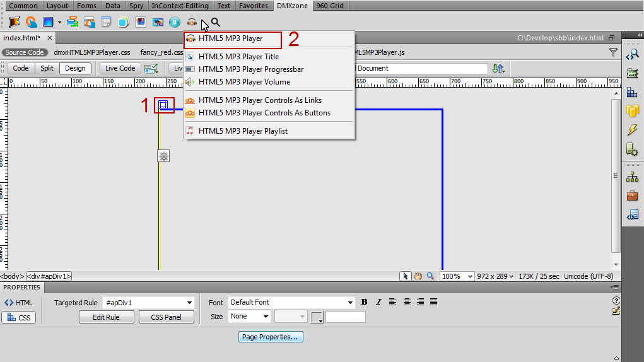Click the window-with-orange-hand toolbar icon
The image size is (644, 362).
pos(90,21)
